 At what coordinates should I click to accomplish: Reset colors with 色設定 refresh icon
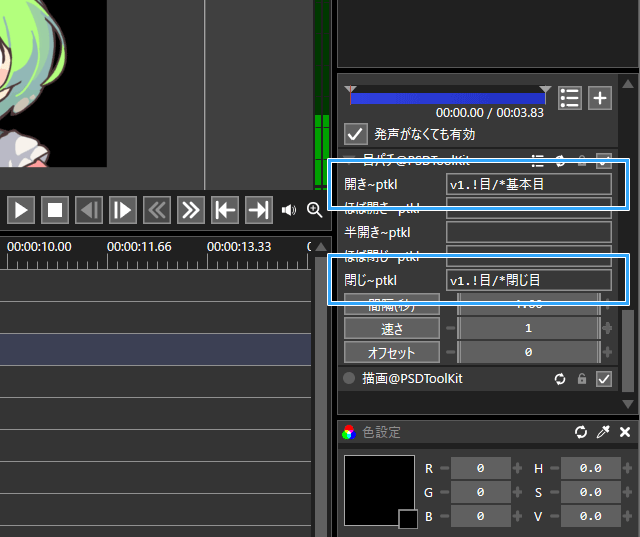point(581,432)
